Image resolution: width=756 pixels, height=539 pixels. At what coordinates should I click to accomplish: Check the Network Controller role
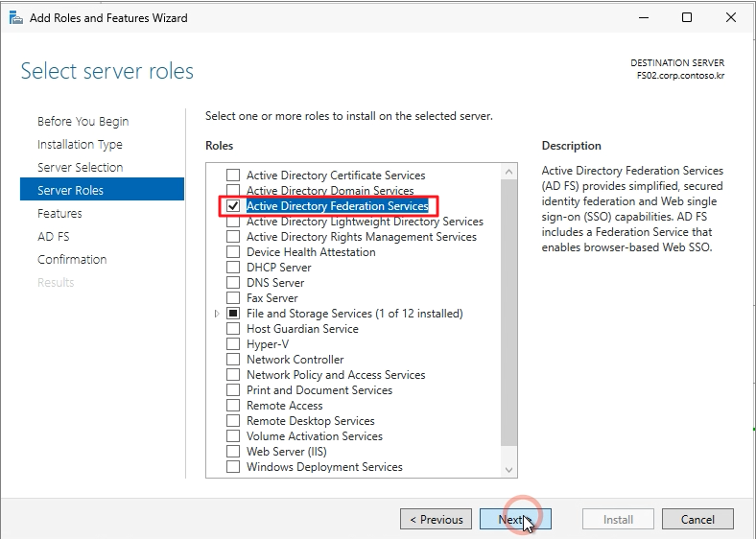click(x=233, y=360)
